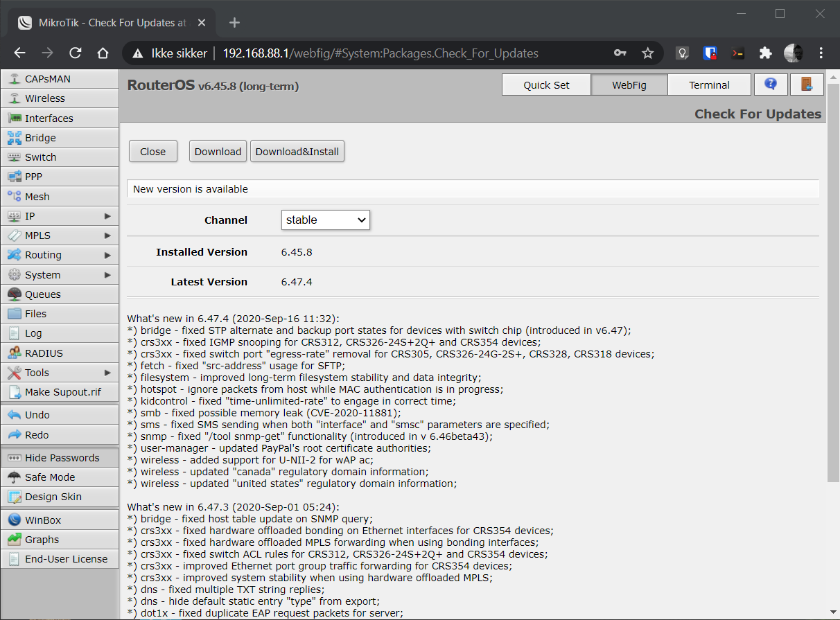Click the saved password key icon
This screenshot has width=840, height=620.
pyautogui.click(x=620, y=53)
